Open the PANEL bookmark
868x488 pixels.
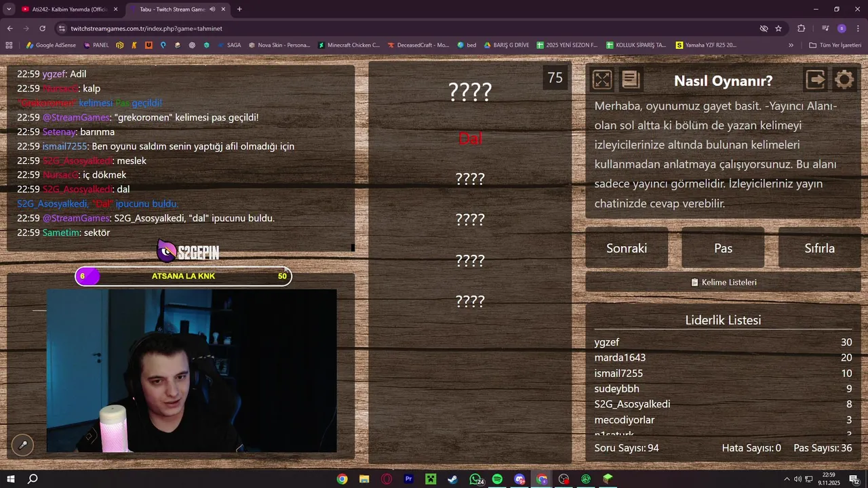click(96, 45)
